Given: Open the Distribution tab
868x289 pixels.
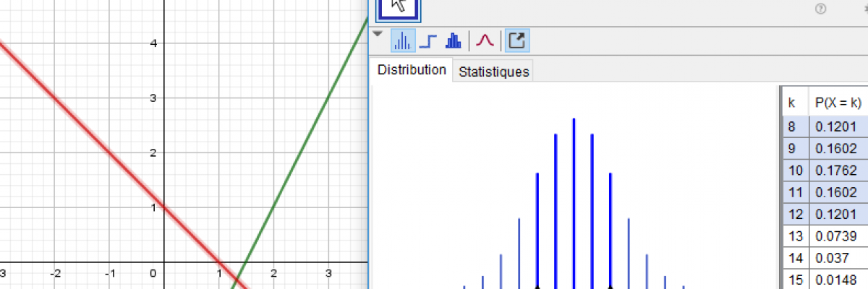Looking at the screenshot, I should point(412,70).
